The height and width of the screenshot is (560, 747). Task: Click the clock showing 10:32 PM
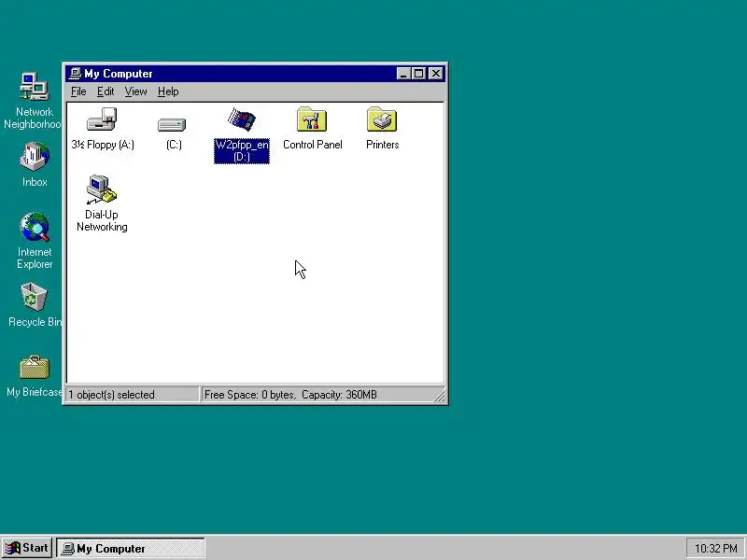click(x=715, y=549)
